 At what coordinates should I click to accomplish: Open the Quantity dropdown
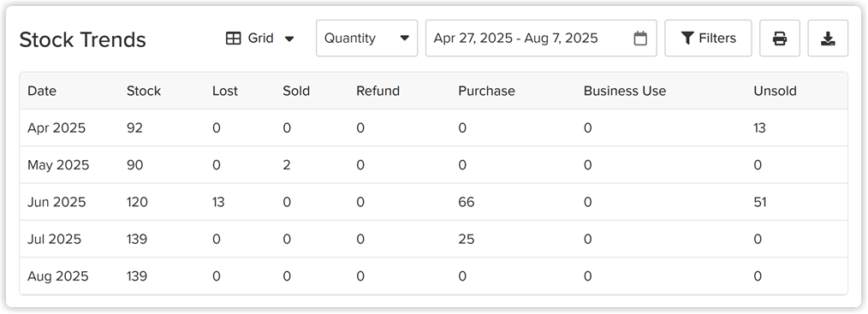coord(366,39)
